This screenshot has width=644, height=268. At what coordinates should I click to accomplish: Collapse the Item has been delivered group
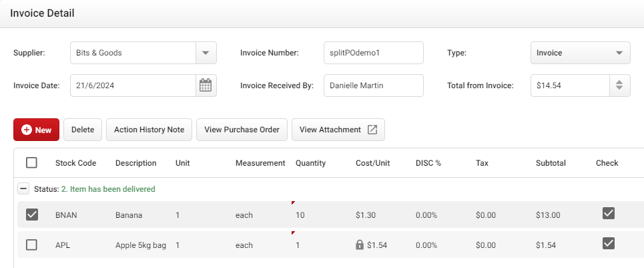pyautogui.click(x=23, y=189)
